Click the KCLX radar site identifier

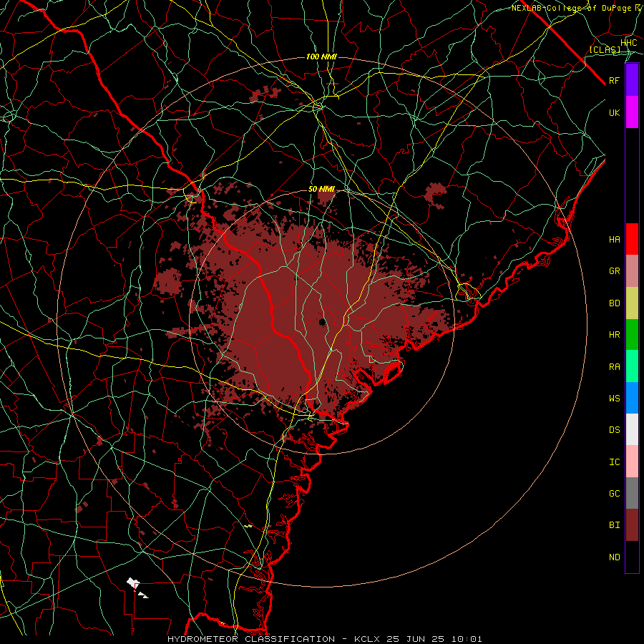pos(367,639)
